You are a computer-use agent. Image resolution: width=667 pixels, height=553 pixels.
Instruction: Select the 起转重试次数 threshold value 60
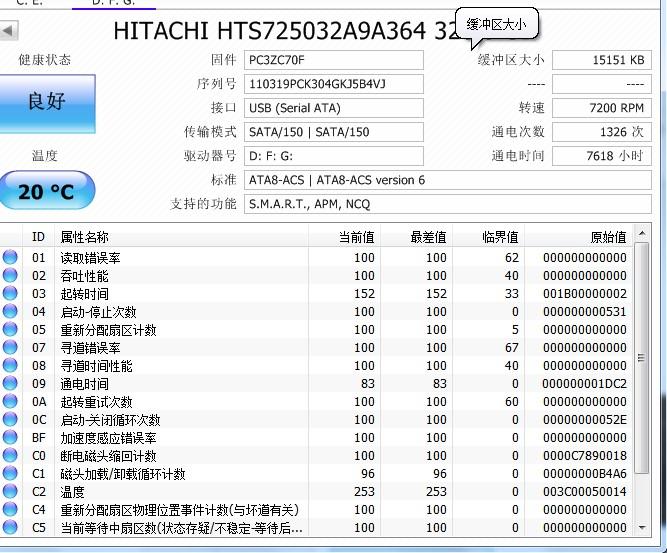(x=512, y=402)
